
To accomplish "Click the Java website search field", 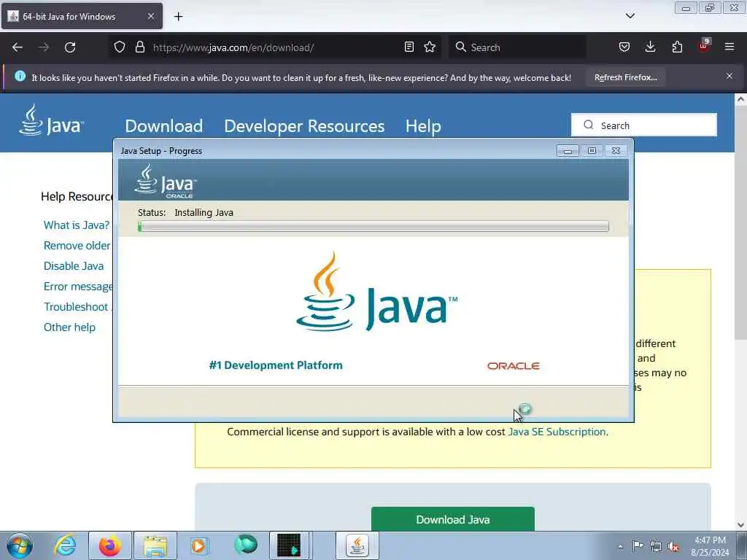I will 643,125.
